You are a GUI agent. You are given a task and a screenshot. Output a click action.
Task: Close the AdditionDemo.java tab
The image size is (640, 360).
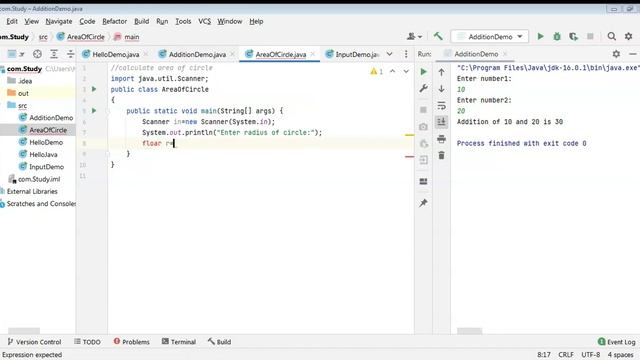(x=232, y=54)
